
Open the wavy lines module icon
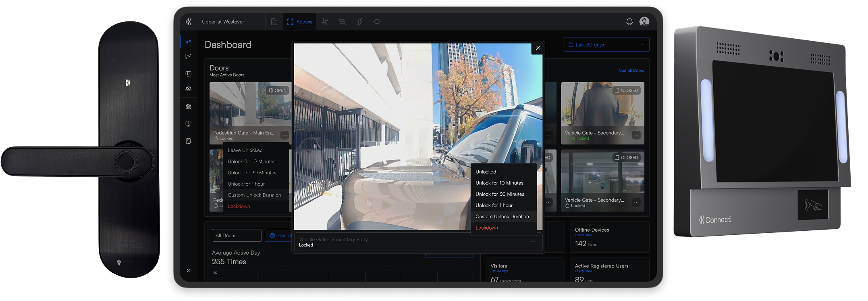(342, 22)
